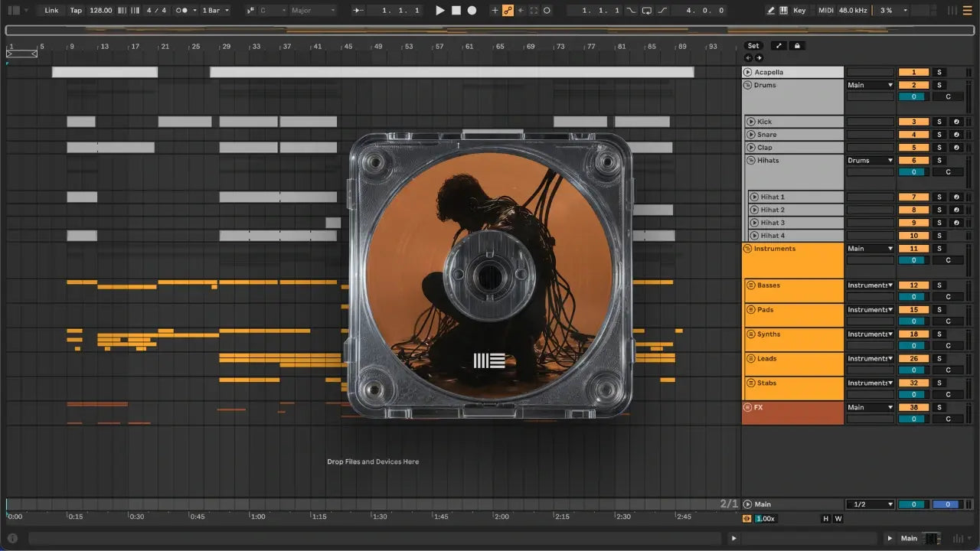Arm the Snare track for recording
The width and height of the screenshot is (980, 551).
(x=956, y=135)
